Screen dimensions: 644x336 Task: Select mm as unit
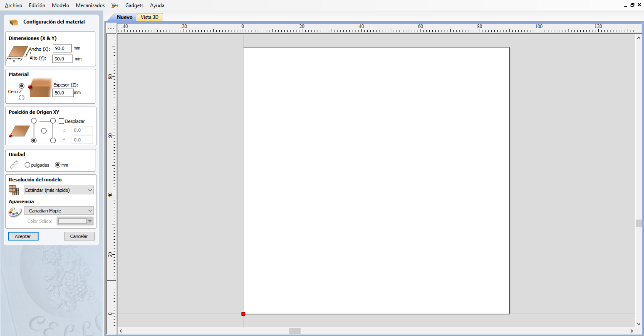(58, 165)
